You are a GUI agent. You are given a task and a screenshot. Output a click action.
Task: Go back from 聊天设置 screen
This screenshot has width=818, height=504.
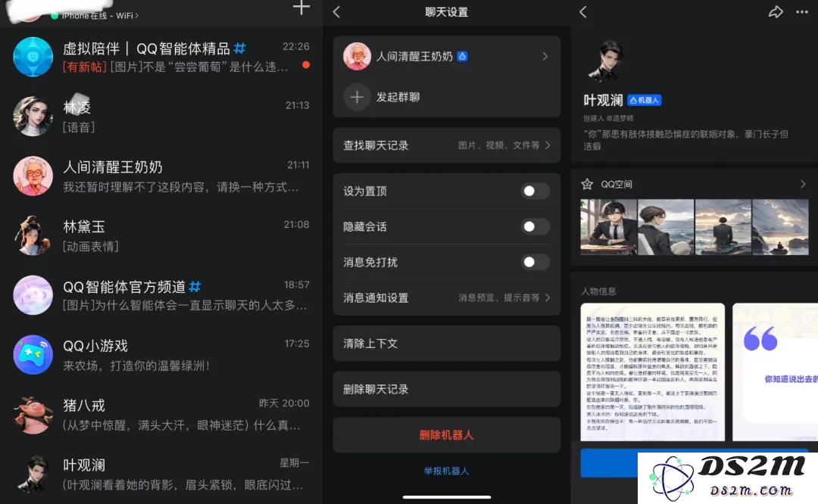(x=336, y=12)
